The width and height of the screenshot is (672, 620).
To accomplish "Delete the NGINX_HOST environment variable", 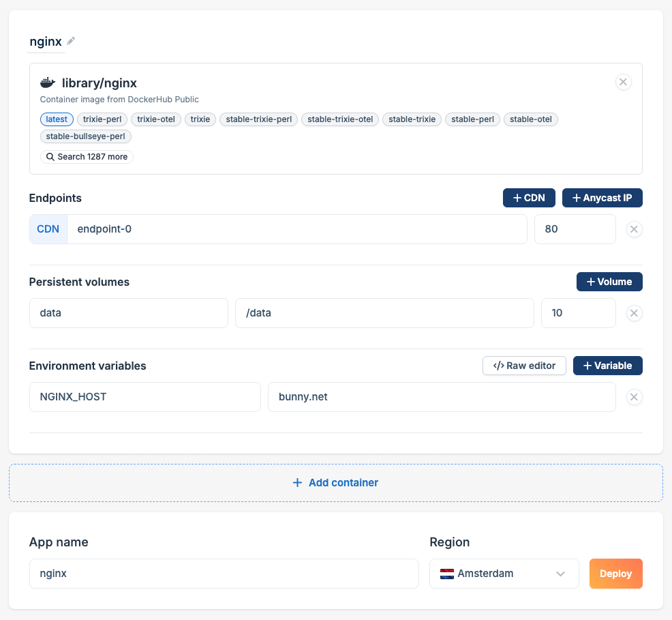I will [x=634, y=397].
